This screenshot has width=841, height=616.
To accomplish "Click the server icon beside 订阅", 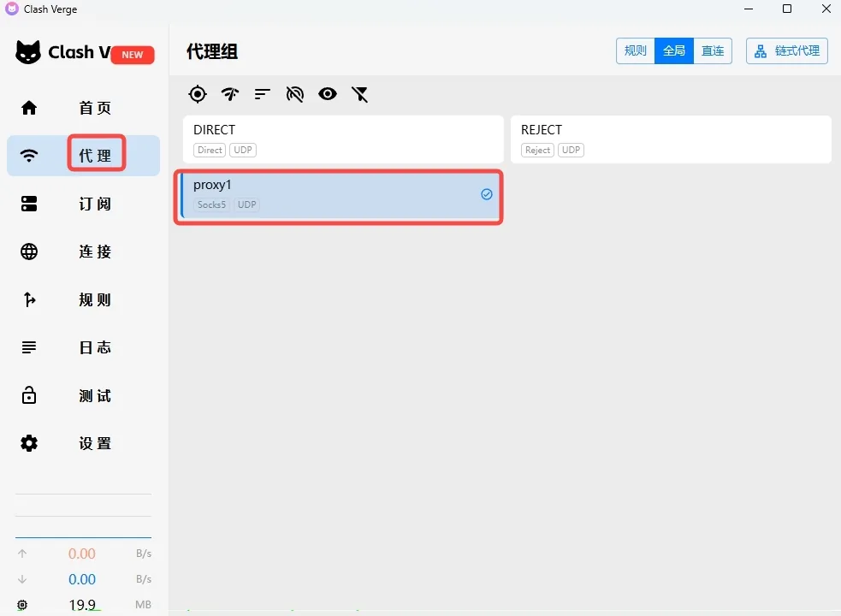I will pyautogui.click(x=29, y=204).
